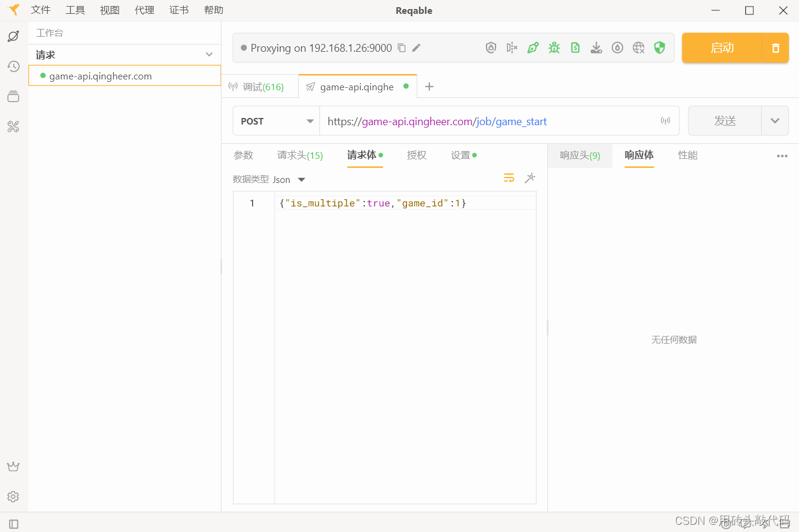
Task: Open the three-dots menu in response panel
Action: click(782, 156)
